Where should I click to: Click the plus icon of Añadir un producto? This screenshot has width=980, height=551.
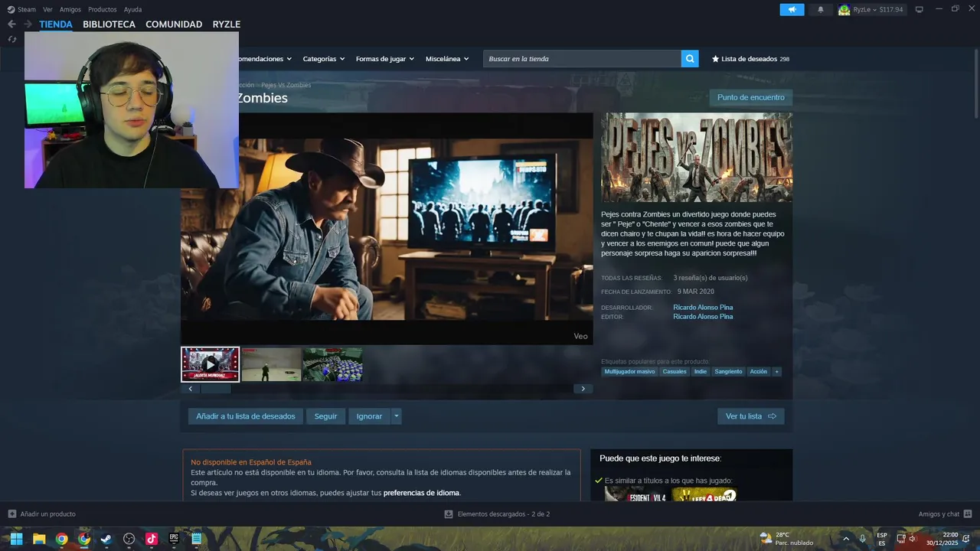click(x=11, y=514)
